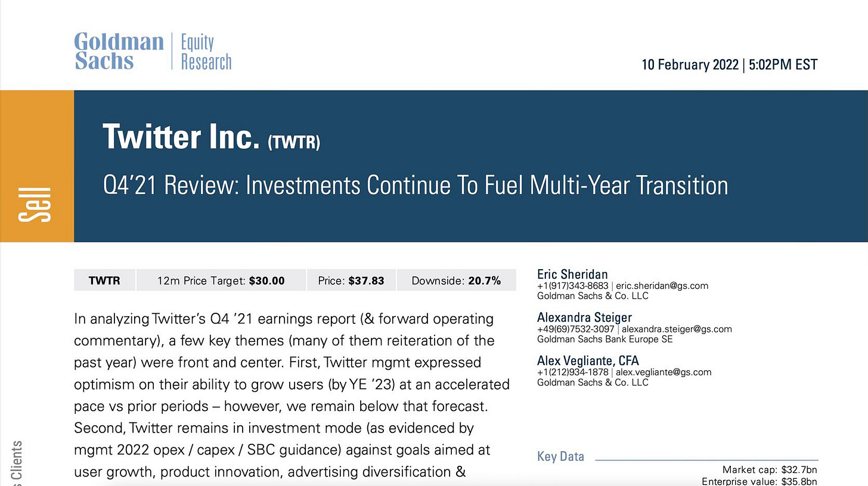Select the Q4'21 Review subtitle text
Viewport: 868px width, 486px height.
416,185
